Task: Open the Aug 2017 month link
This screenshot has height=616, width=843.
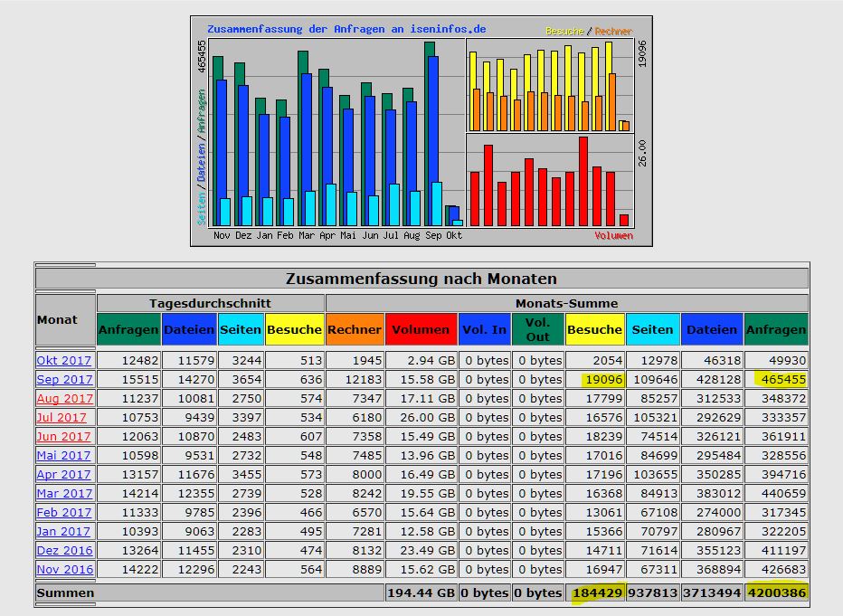Action: click(64, 399)
